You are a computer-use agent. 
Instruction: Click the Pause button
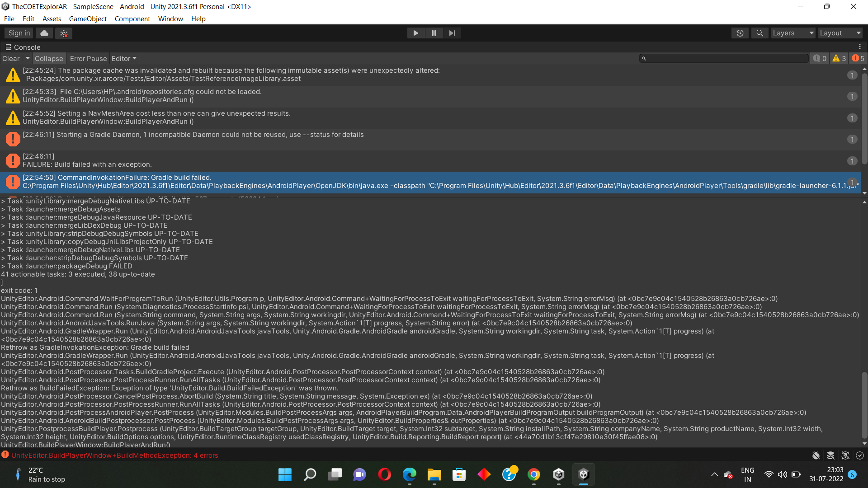[x=434, y=33]
